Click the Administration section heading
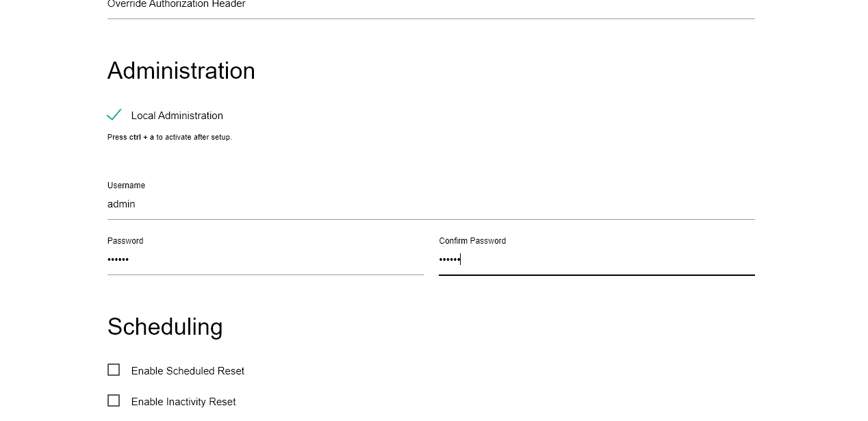This screenshot has height=421, width=868. 181,71
